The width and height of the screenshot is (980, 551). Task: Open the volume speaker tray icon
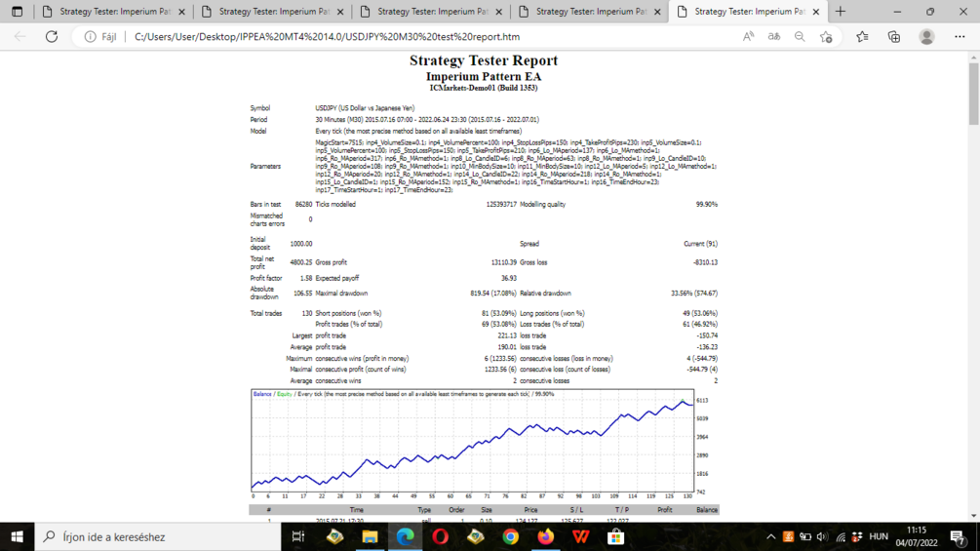[x=822, y=536]
